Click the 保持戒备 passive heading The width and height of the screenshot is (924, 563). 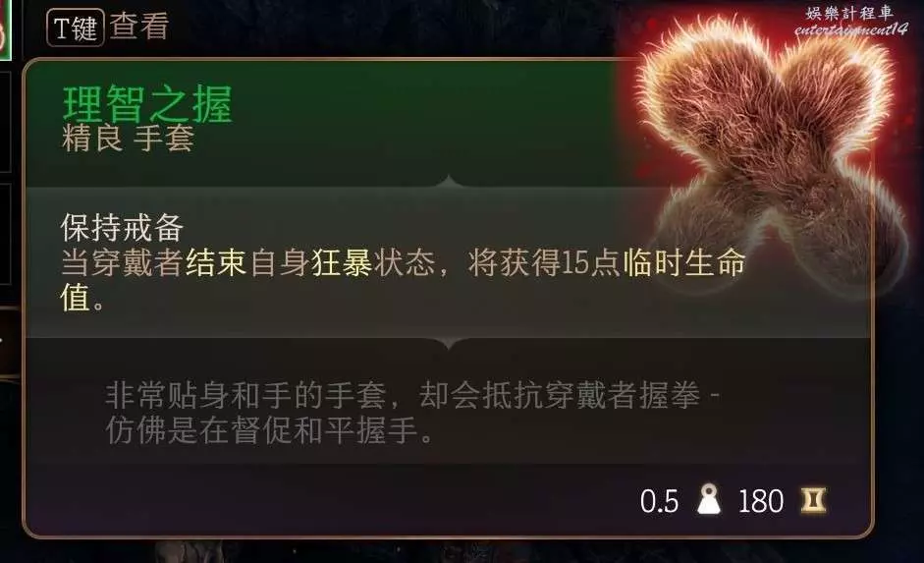(122, 228)
